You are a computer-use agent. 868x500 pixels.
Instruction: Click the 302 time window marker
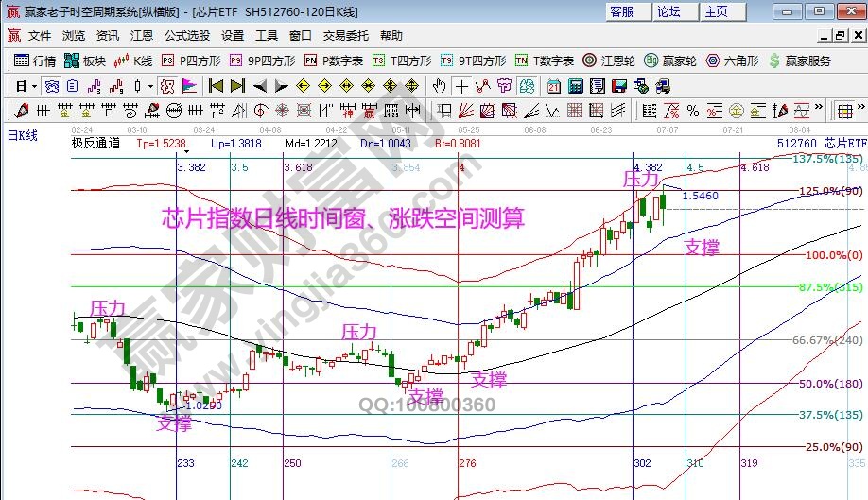[x=642, y=463]
